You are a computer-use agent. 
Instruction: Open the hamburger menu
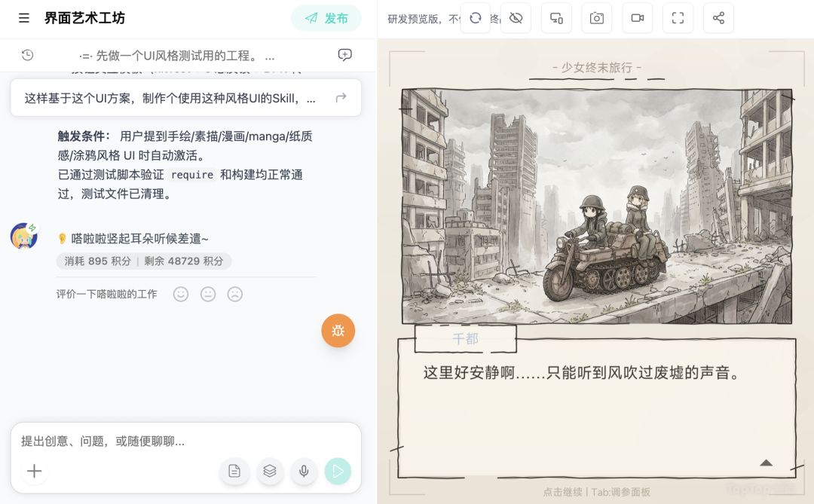24,18
